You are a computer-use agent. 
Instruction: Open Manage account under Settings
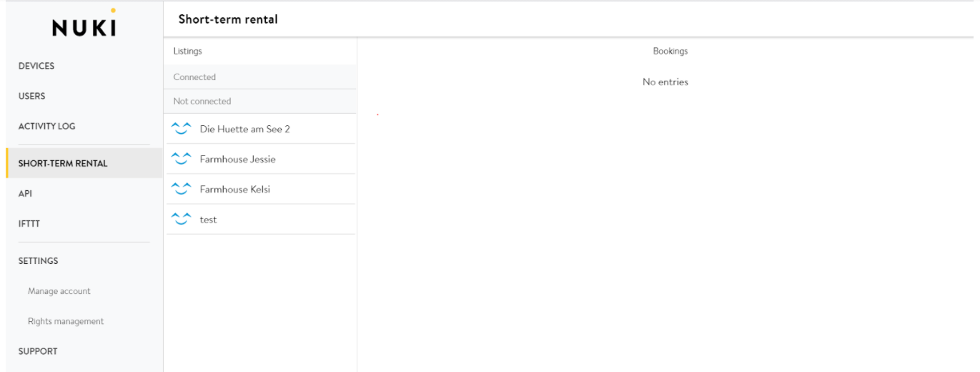(x=59, y=291)
